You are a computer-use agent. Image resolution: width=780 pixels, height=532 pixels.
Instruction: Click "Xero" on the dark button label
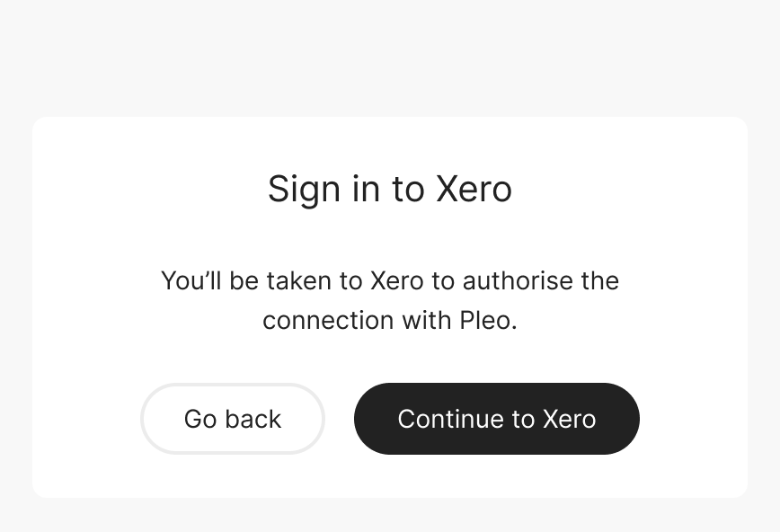click(x=569, y=419)
